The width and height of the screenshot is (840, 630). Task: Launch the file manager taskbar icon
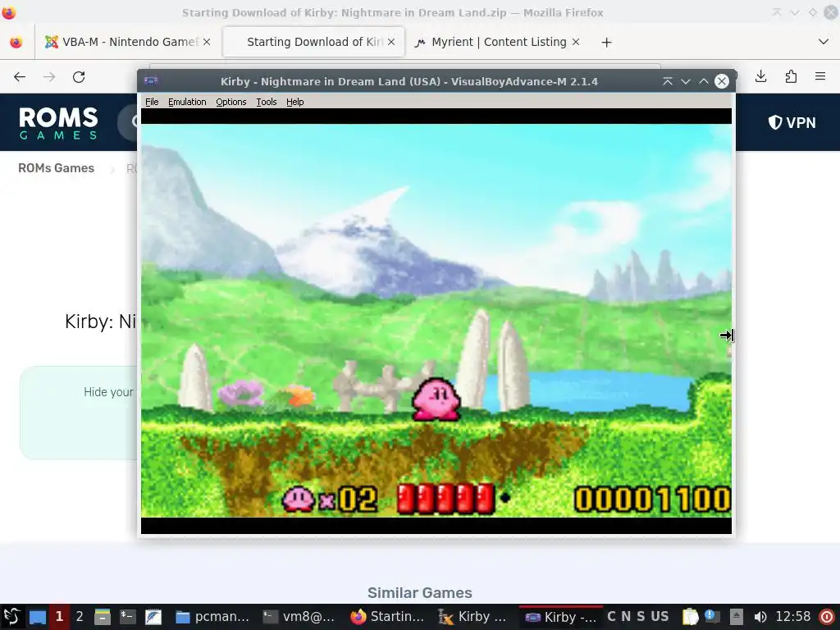103,617
